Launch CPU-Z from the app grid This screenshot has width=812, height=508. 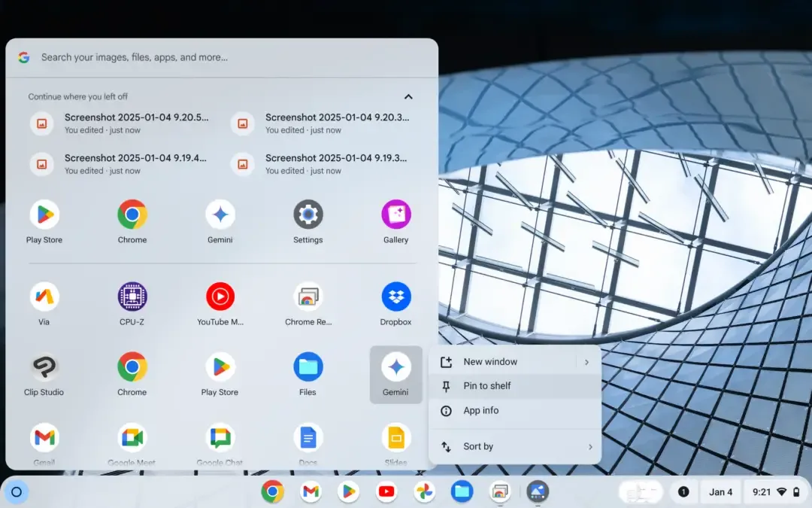(132, 304)
